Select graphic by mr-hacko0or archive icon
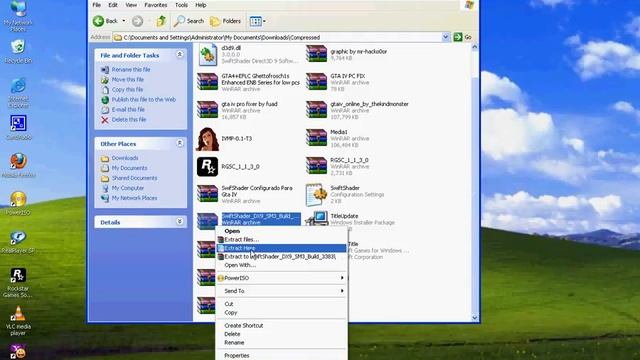This screenshot has width=640, height=360. 316,54
